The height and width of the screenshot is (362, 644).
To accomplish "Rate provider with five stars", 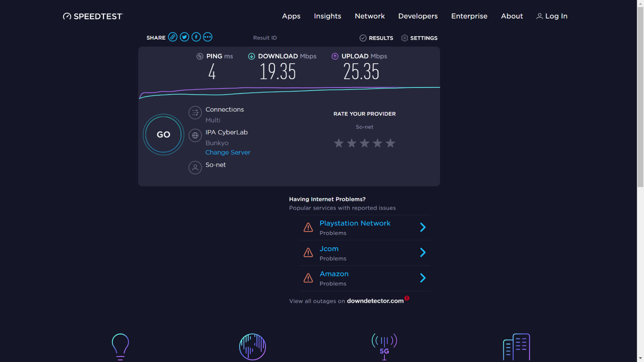I will (x=390, y=143).
